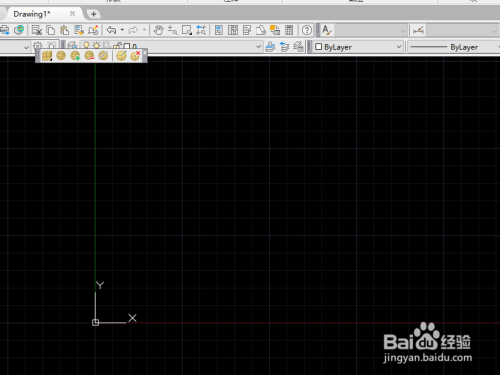
Task: Click the Copy icon in toolbar
Action: click(50, 30)
